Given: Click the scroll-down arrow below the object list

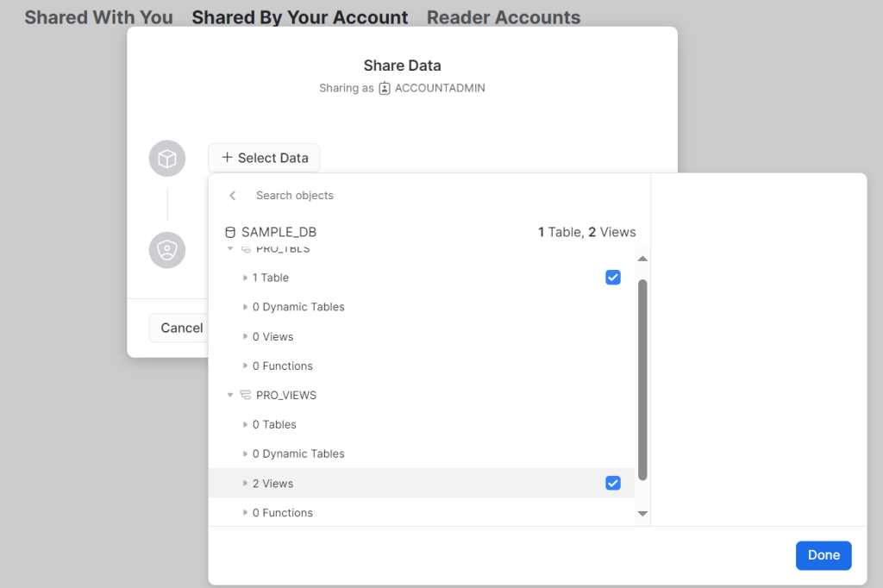Looking at the screenshot, I should click(642, 513).
